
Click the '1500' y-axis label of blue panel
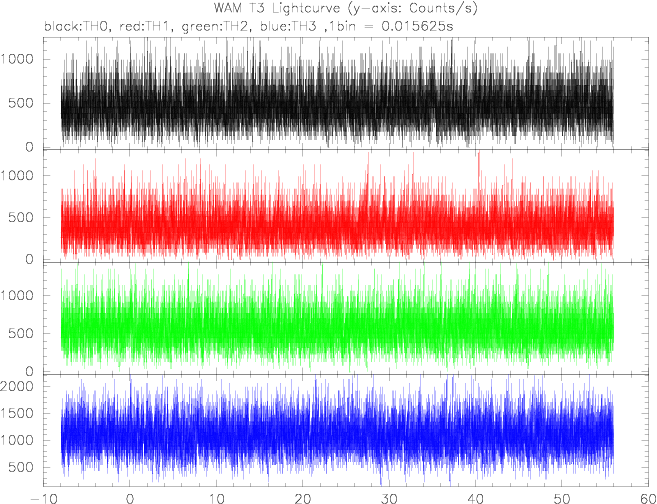coord(18,413)
